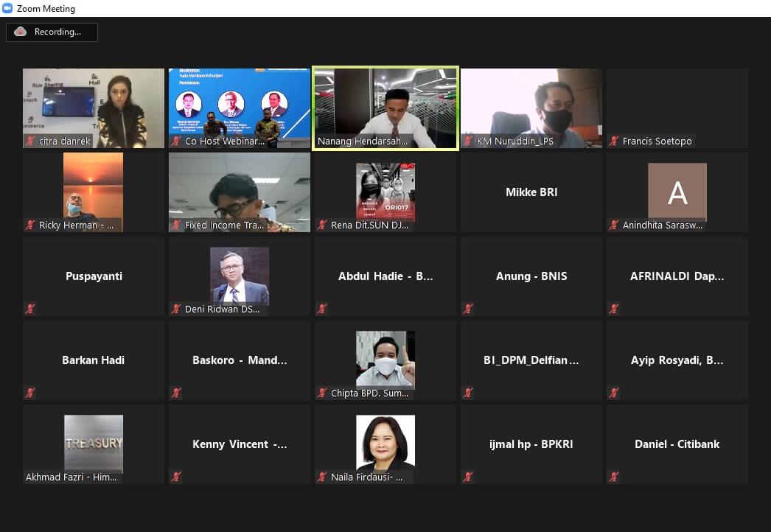Click Akhmad Fazri's TREASURY profile image
Viewport: 771px width, 532px height.
tap(94, 444)
